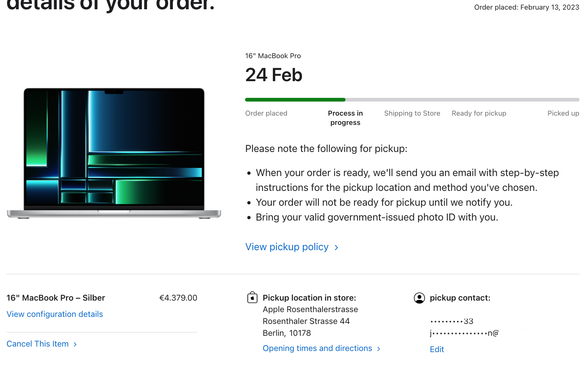Select the Shipping to Store status step
This screenshot has width=588, height=384.
pos(412,113)
